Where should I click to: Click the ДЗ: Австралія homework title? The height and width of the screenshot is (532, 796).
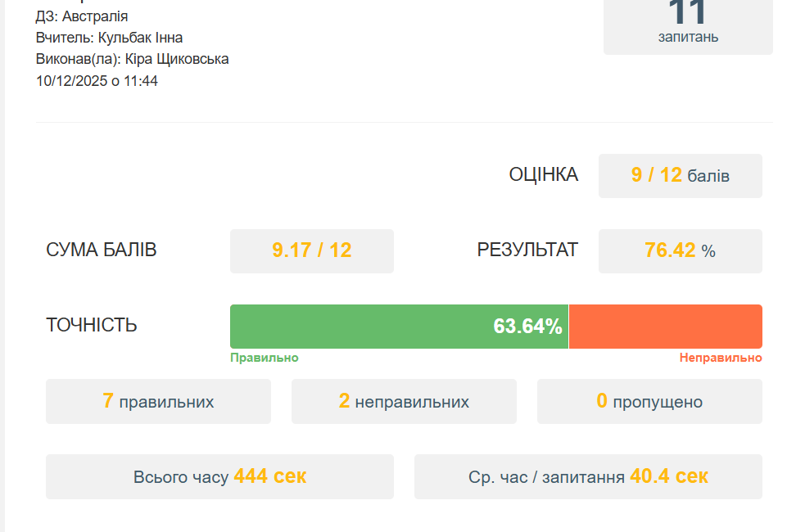[x=82, y=16]
